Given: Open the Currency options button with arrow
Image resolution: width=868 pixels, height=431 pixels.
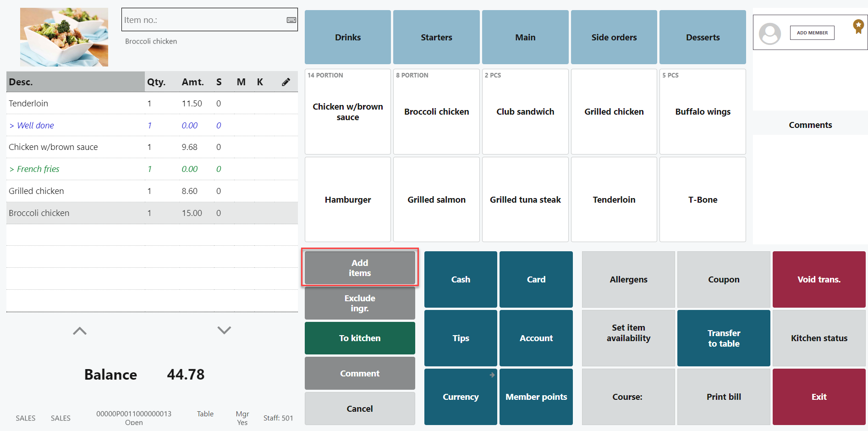Looking at the screenshot, I should [460, 397].
